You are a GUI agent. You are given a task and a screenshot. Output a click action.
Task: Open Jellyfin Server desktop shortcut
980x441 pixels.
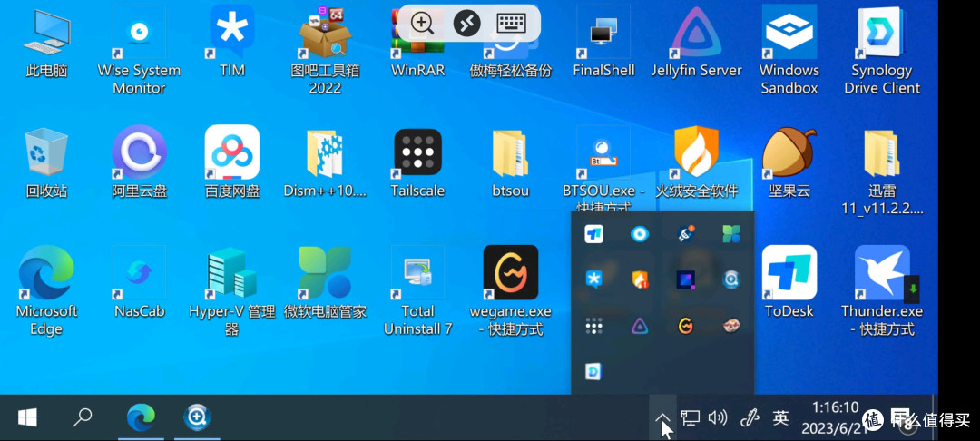tap(696, 43)
